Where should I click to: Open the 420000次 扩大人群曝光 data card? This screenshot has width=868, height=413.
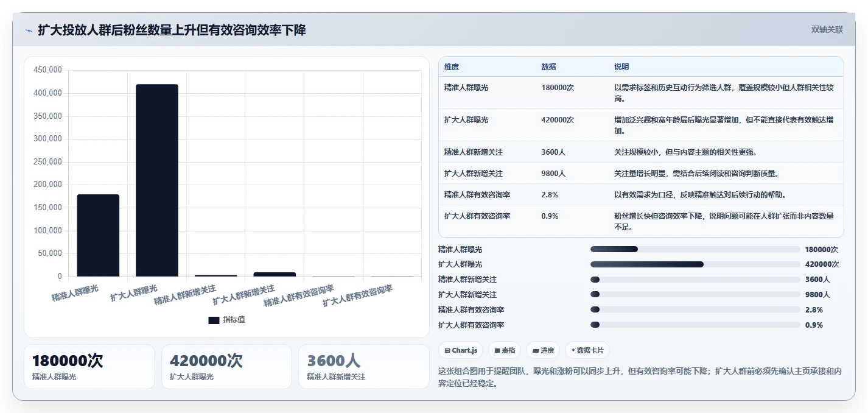[226, 367]
